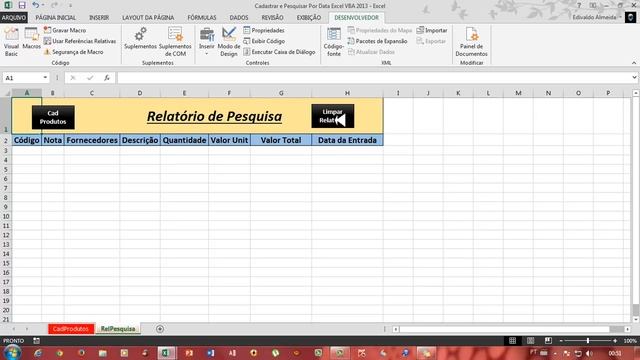
Task: Switch to PÁGINA INICIAL tab
Action: coord(56,18)
